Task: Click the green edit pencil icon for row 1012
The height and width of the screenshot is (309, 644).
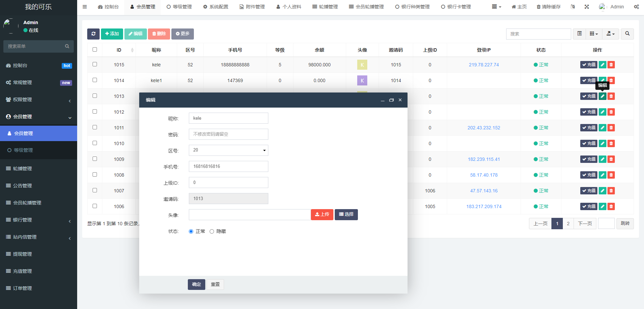Action: [x=602, y=112]
